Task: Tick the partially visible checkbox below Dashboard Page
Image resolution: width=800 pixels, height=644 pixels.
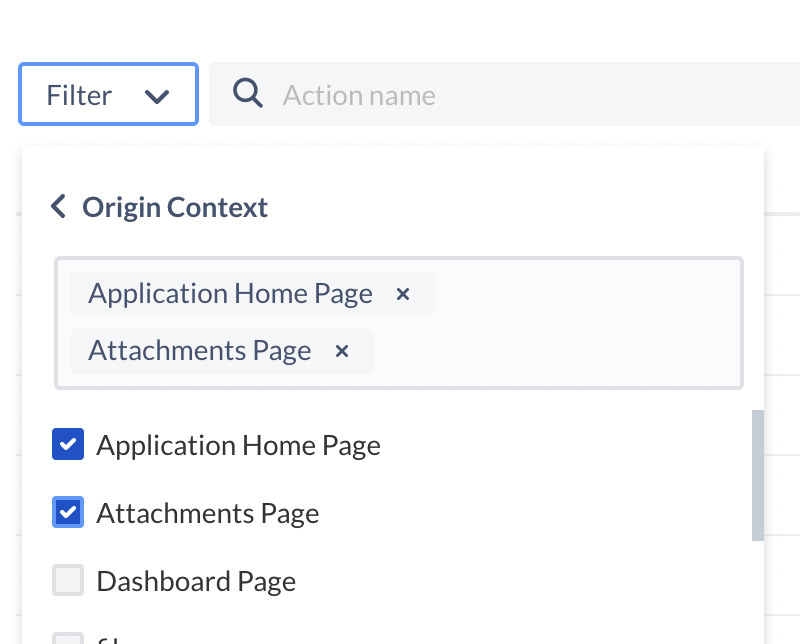Action: click(68, 638)
